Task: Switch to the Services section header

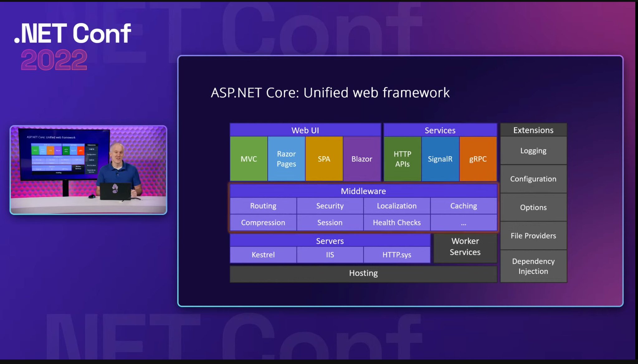Action: (440, 130)
